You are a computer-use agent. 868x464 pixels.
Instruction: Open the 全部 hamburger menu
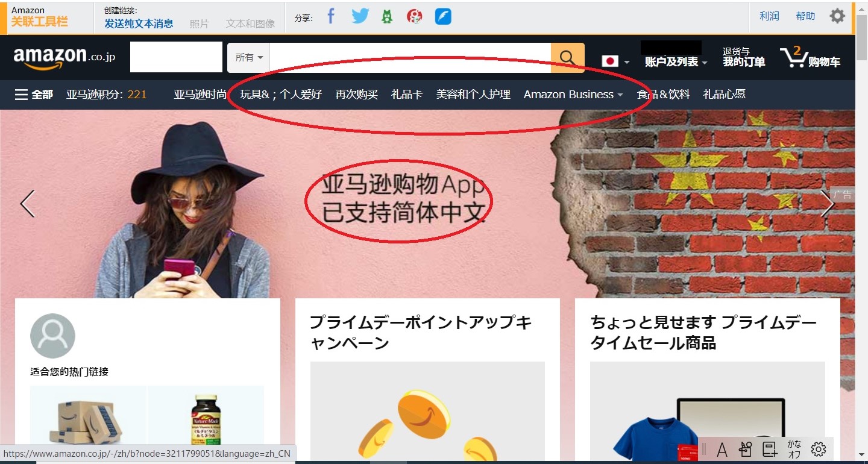pos(34,95)
